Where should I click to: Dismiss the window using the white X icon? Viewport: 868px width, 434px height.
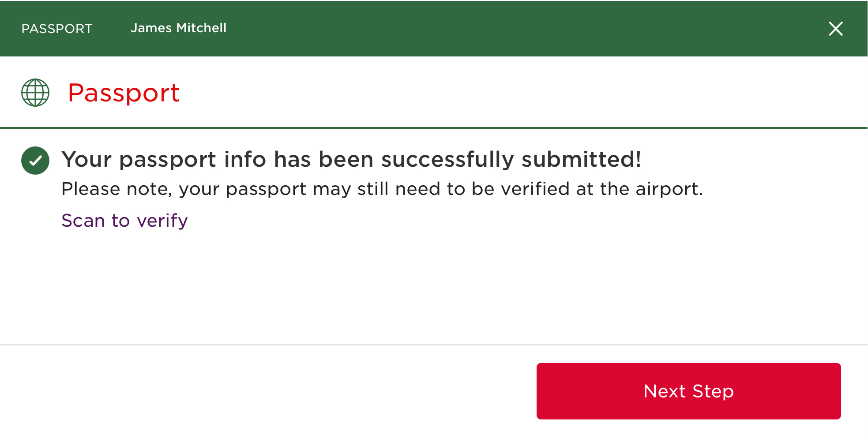pyautogui.click(x=835, y=29)
